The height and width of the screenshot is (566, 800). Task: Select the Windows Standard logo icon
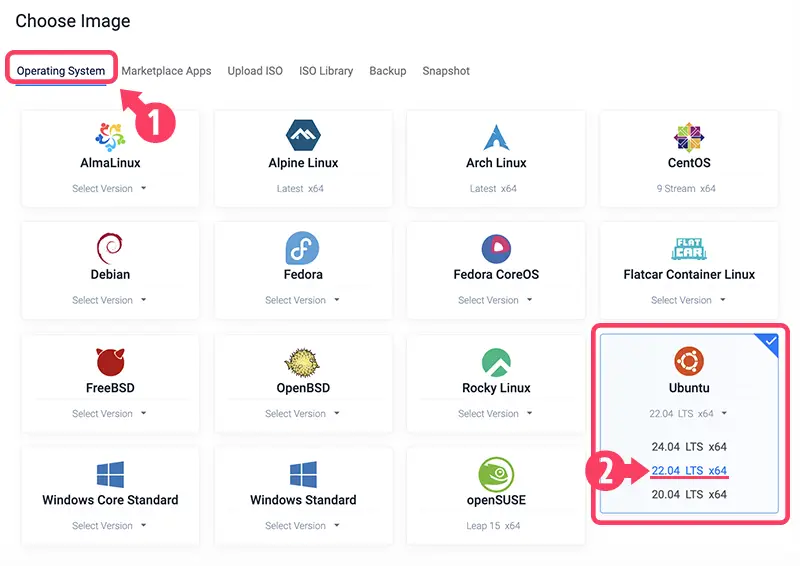[303, 474]
